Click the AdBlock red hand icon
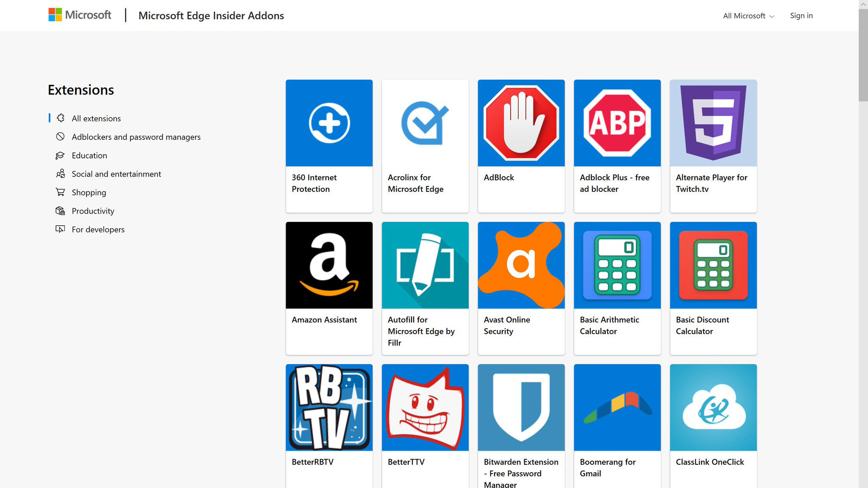This screenshot has width=868, height=488. tap(521, 123)
